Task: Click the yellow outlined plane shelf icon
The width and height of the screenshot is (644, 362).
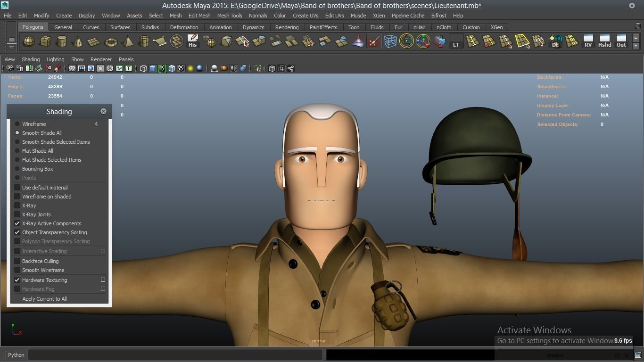Action: click(522, 41)
